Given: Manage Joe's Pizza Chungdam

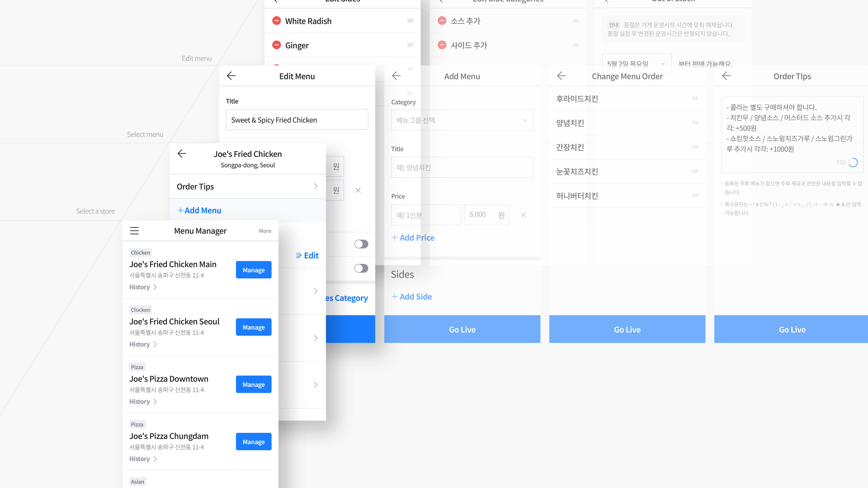Looking at the screenshot, I should tap(253, 441).
